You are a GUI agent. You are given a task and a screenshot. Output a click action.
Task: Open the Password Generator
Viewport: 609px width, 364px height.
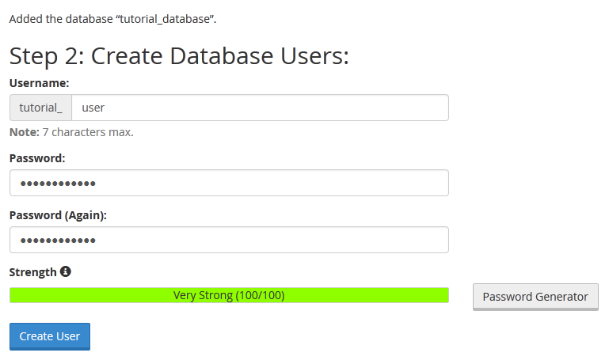click(535, 297)
